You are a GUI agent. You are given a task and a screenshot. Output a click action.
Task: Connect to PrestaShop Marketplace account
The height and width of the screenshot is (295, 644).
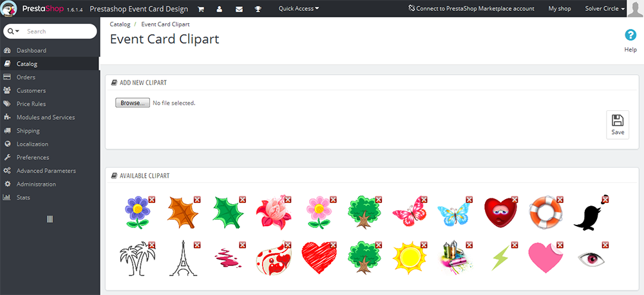(471, 8)
